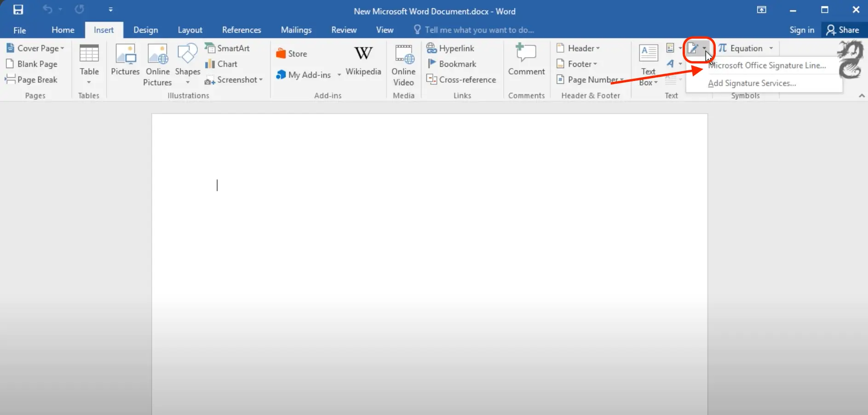The image size is (868, 415).
Task: Open the File tab
Action: (19, 30)
